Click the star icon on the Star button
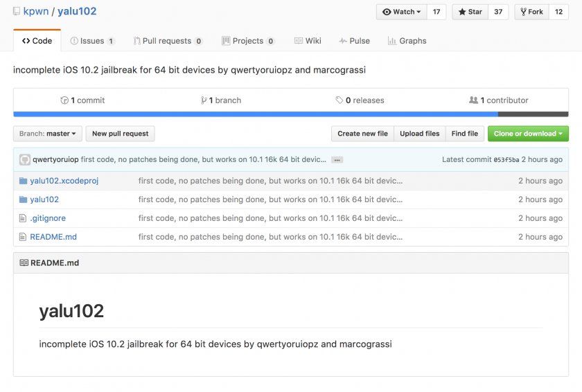This screenshot has width=582, height=392. 461,12
